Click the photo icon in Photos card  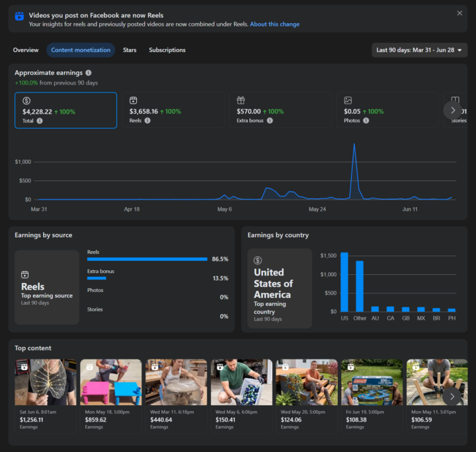tap(348, 100)
